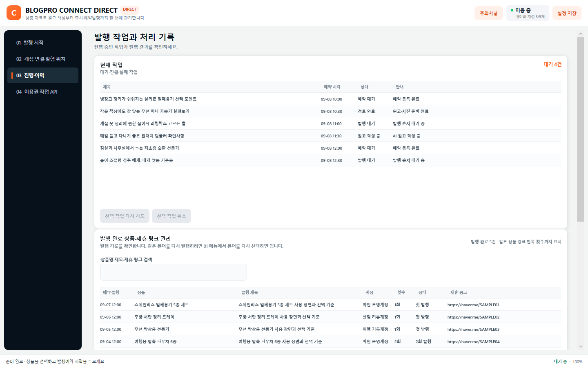Click the 09-07 12:00 publish date
Image resolution: width=588 pixels, height=368 pixels.
(x=111, y=305)
